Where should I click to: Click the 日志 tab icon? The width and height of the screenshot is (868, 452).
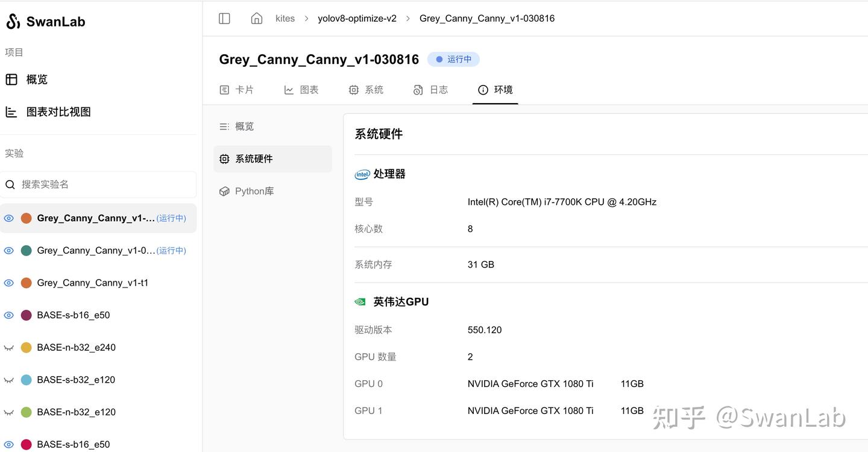[x=418, y=90]
